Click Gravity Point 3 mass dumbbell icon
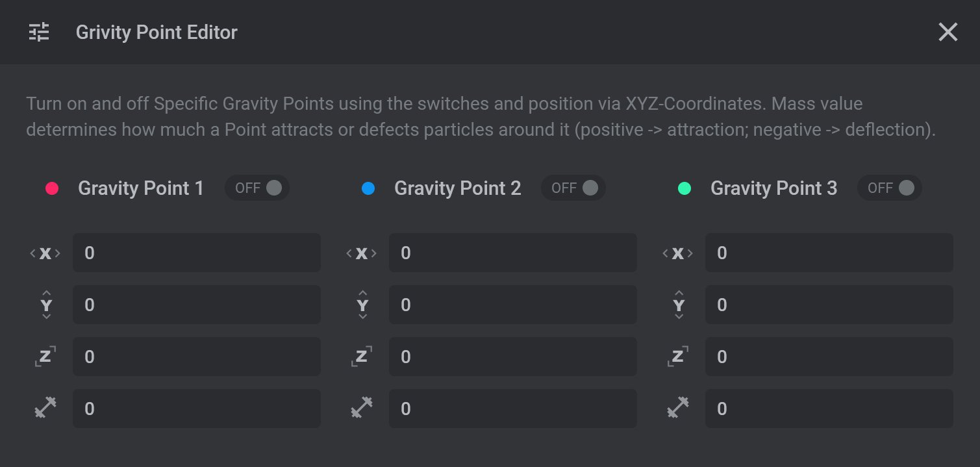 pyautogui.click(x=678, y=408)
